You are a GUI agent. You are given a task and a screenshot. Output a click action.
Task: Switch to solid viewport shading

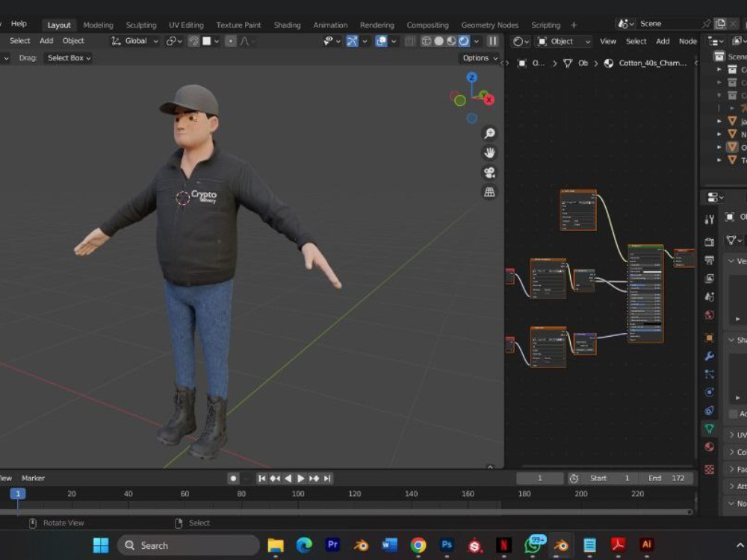click(x=438, y=41)
